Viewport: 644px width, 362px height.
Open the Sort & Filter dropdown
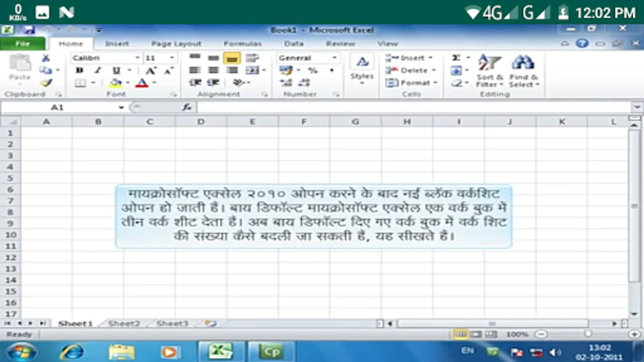click(489, 71)
